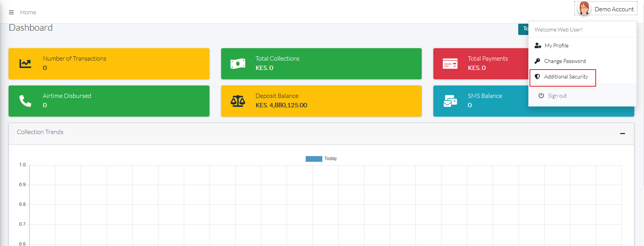Select Change Password menu item
The height and width of the screenshot is (246, 644).
[565, 61]
